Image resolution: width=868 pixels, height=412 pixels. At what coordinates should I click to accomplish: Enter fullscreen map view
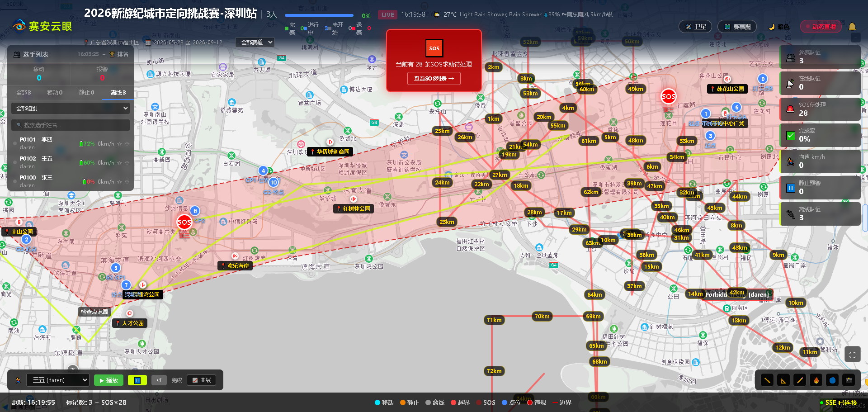(852, 355)
